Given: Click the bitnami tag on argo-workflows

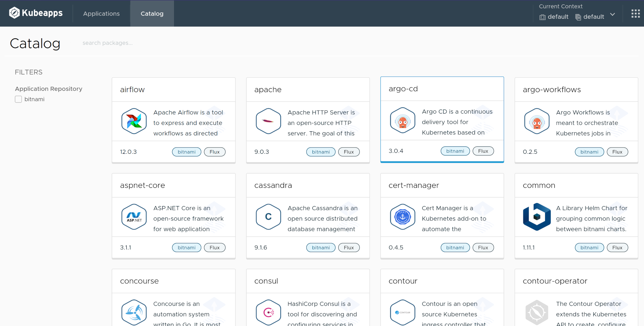Looking at the screenshot, I should 589,152.
